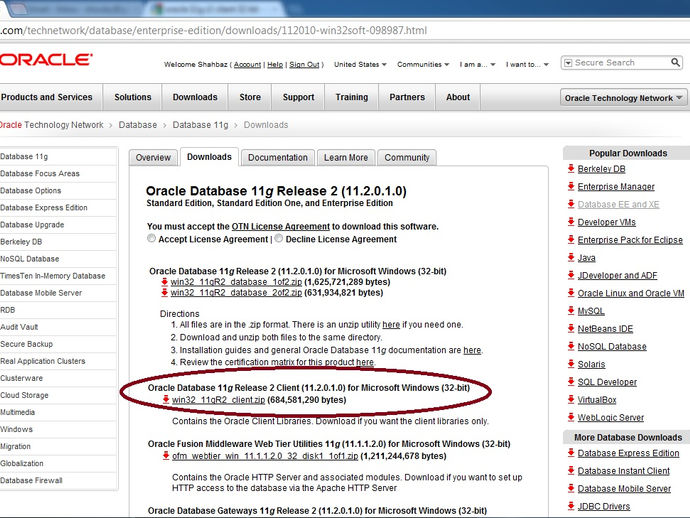Click red download arrow beside win32_11gR2_database_2of2.zip
690x518 pixels.
click(x=165, y=292)
